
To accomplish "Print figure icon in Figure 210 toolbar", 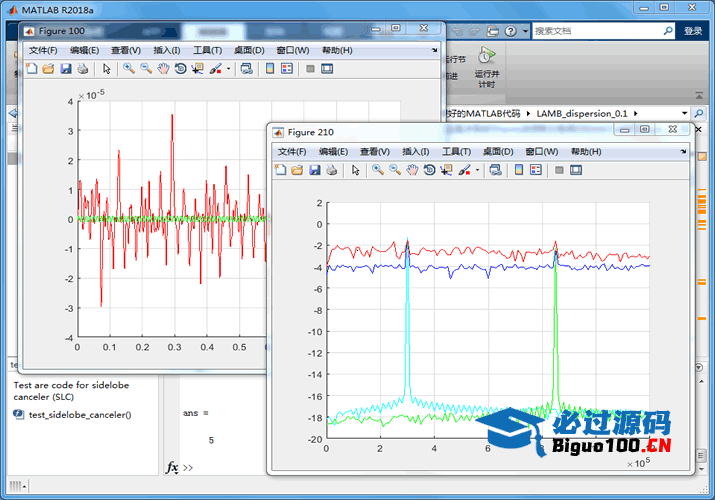I will [332, 170].
